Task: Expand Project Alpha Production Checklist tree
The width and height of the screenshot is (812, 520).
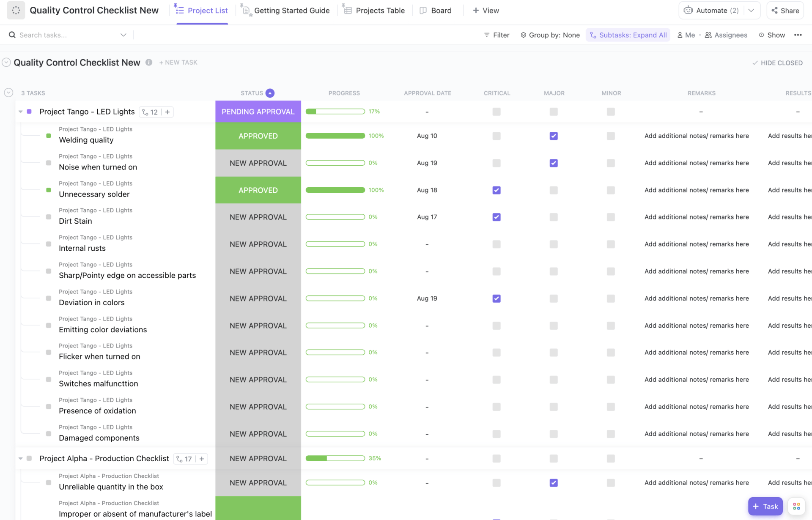Action: point(19,458)
